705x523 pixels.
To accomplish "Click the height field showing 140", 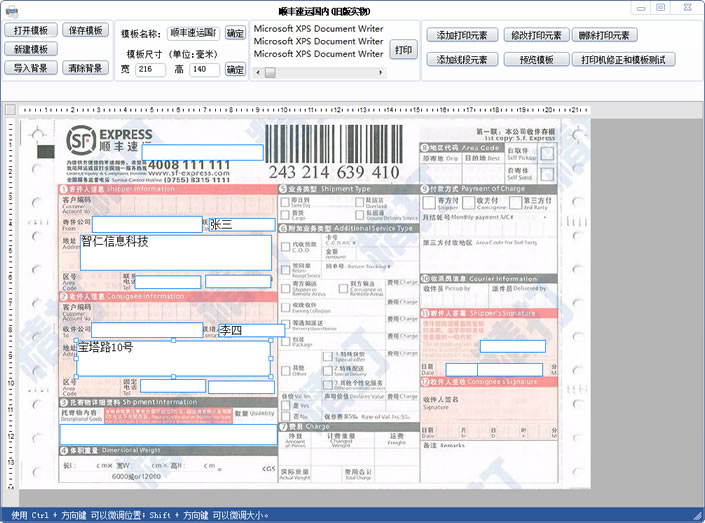I will (x=204, y=70).
